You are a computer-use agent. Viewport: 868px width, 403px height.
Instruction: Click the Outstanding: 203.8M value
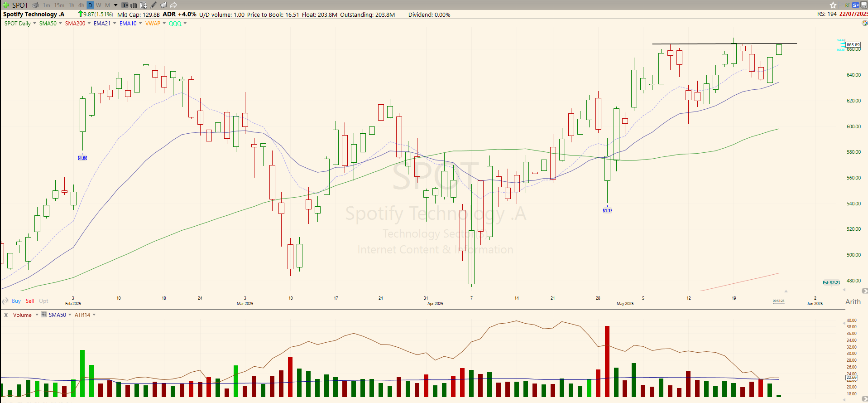pos(368,15)
